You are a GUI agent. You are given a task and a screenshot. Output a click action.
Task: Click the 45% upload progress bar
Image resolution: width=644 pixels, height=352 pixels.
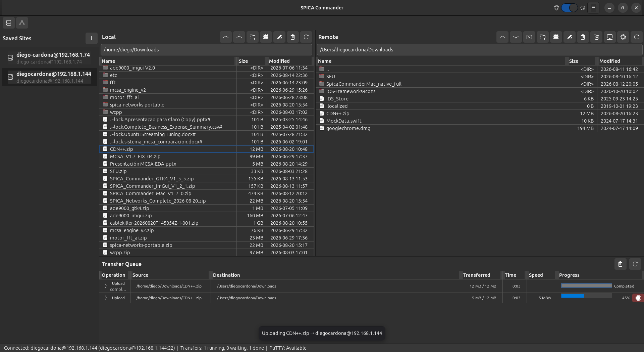coord(587,296)
